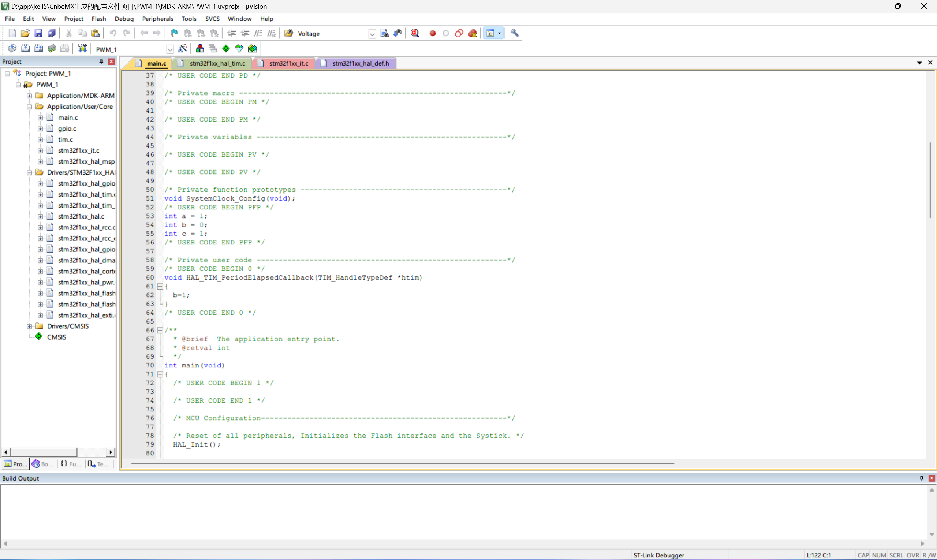
Task: Click editor vertical scrollbar thumb
Action: pyautogui.click(x=930, y=180)
